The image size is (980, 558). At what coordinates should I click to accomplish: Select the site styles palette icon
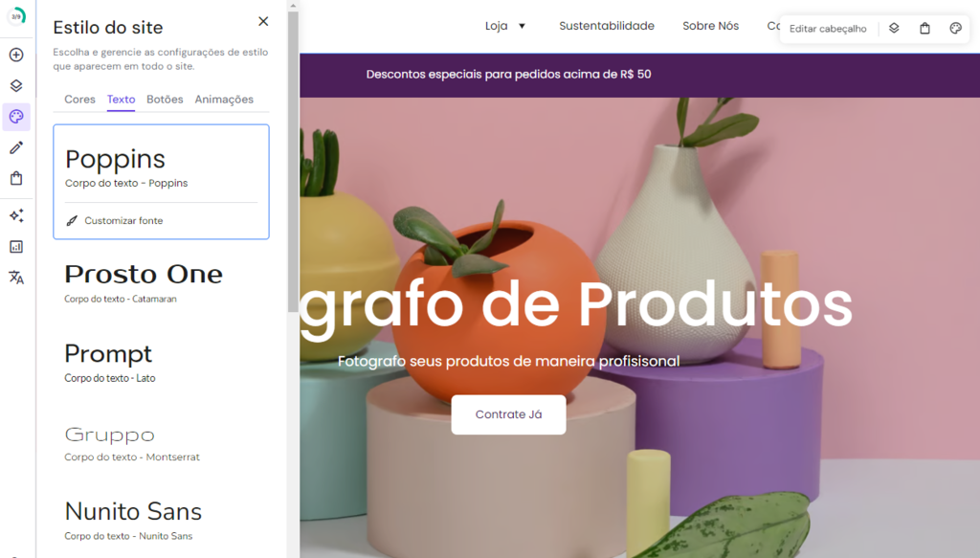pos(16,117)
